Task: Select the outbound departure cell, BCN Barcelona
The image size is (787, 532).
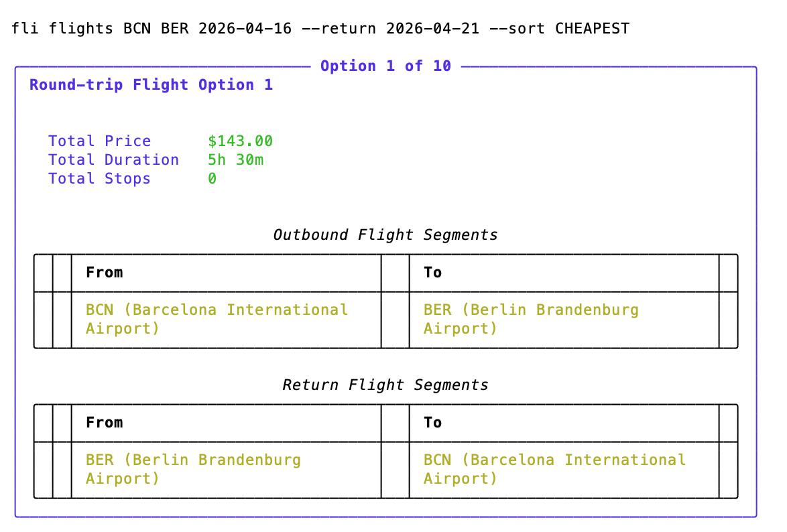Action: tap(217, 319)
